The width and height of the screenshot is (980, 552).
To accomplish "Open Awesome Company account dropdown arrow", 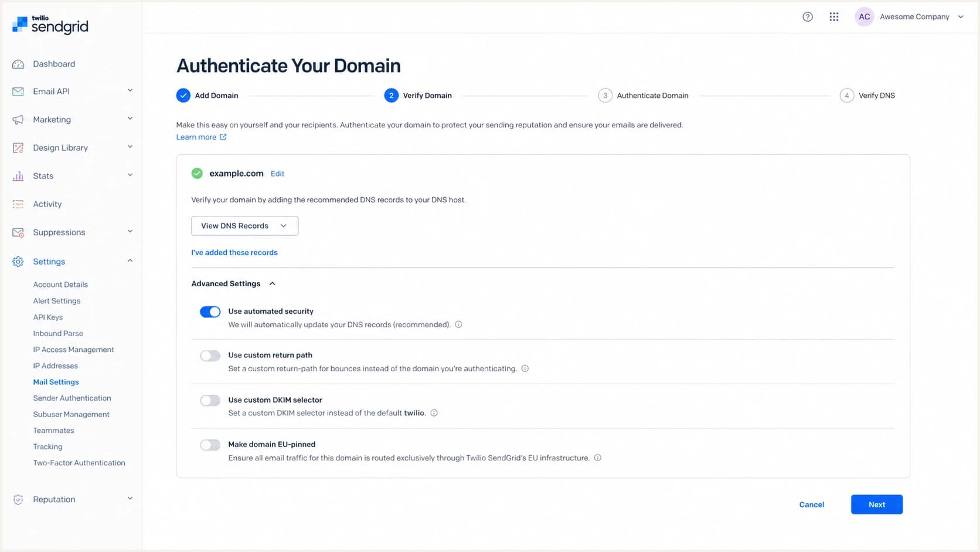I will [x=961, y=17].
